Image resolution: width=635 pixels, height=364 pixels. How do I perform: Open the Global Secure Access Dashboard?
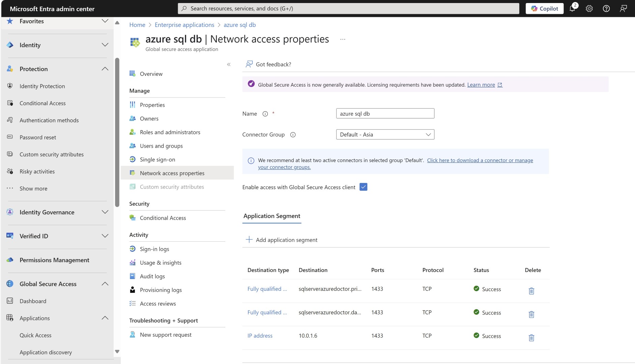(33, 301)
